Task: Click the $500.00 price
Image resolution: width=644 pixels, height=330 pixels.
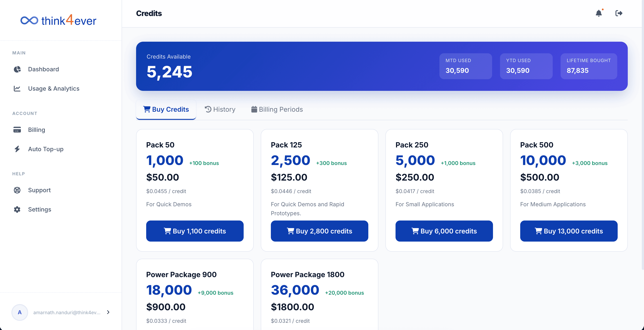Action: point(540,177)
